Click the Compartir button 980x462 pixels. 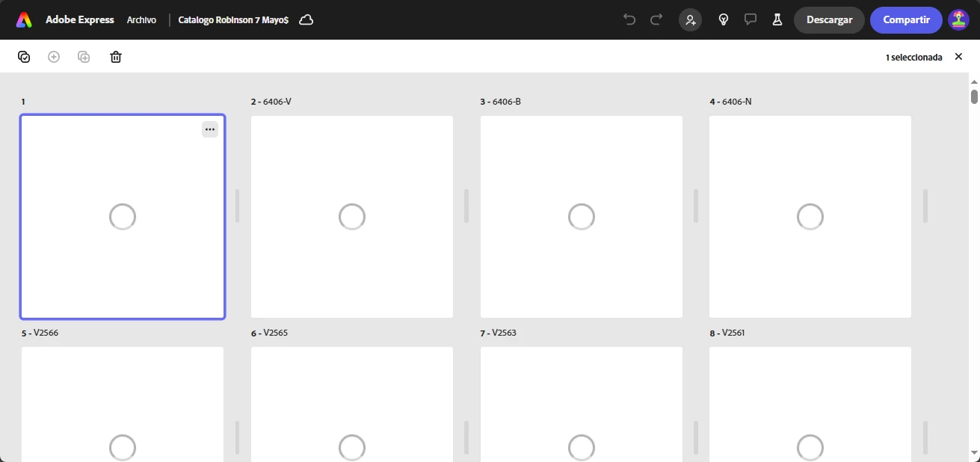[906, 20]
